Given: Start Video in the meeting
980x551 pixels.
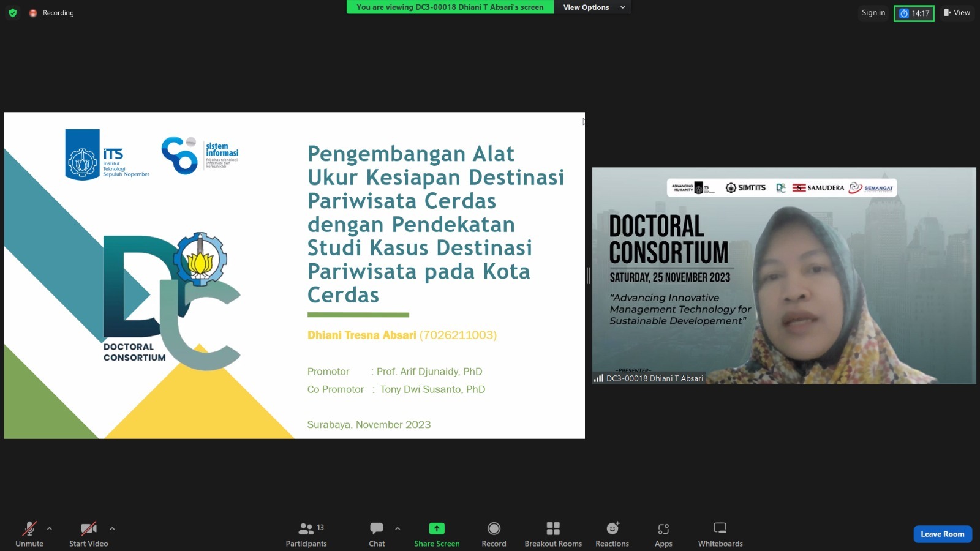Looking at the screenshot, I should [88, 533].
